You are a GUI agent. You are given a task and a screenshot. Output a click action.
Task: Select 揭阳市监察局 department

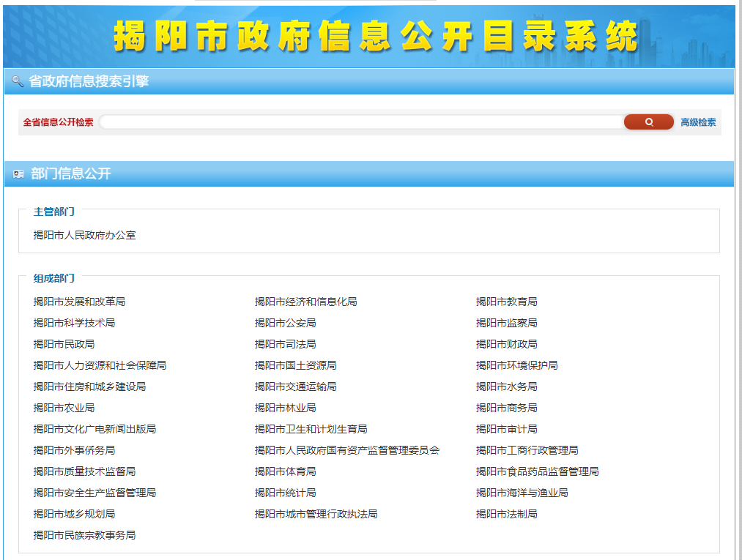[506, 323]
